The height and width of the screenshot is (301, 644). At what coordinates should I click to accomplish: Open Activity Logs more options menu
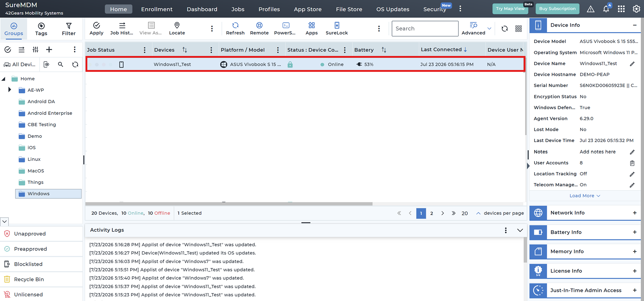pyautogui.click(x=506, y=230)
